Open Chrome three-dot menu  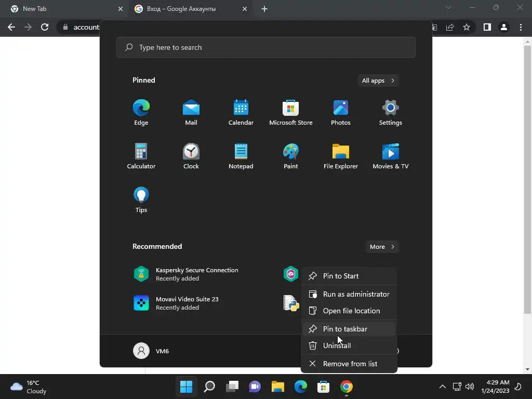click(x=521, y=27)
